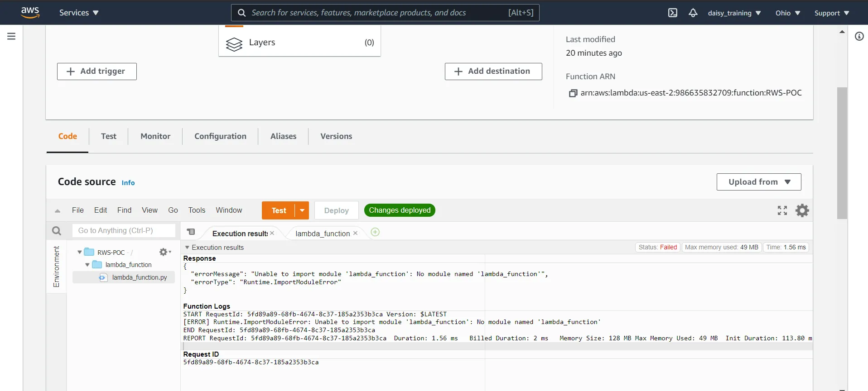Add a new editor tab
The image size is (868, 391).
375,232
